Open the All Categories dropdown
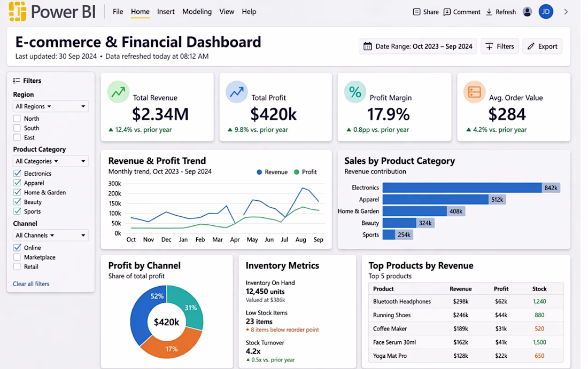Image resolution: width=588 pixels, height=369 pixels. (51, 161)
